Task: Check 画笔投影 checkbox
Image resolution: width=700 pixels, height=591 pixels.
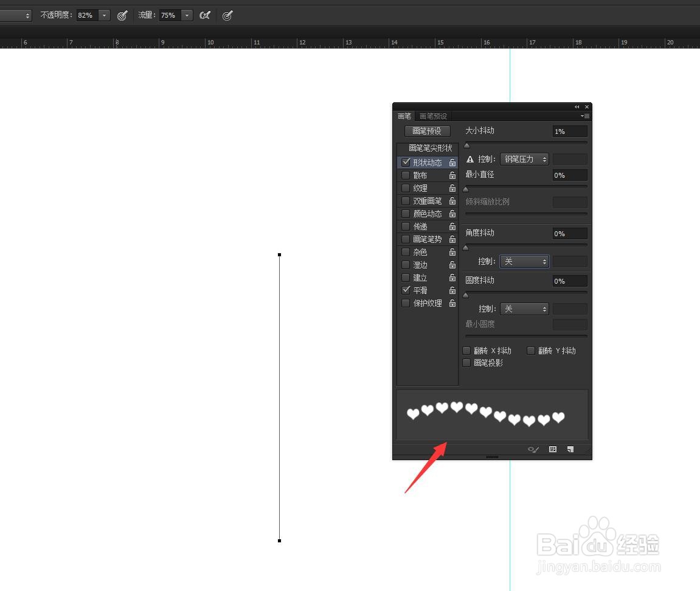Action: click(466, 363)
